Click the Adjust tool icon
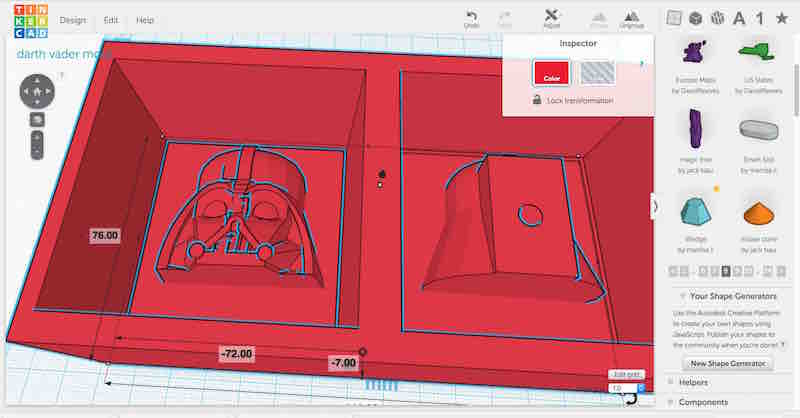This screenshot has height=418, width=800. 552,19
